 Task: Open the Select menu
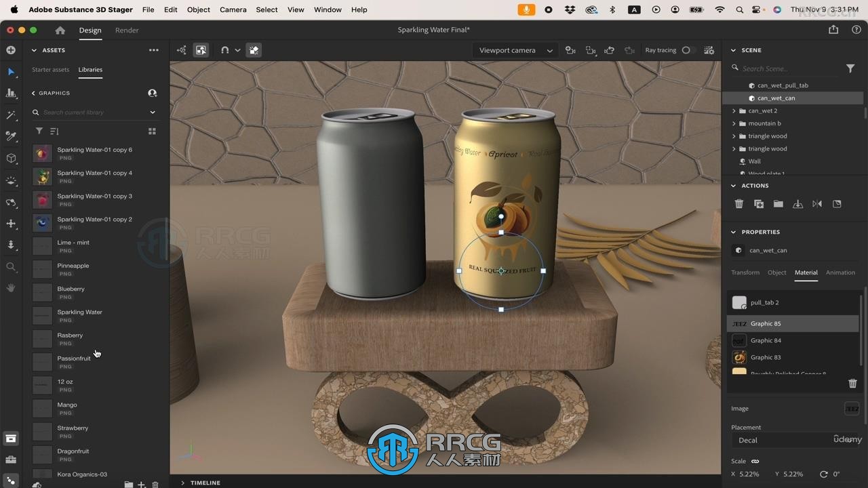coord(267,9)
